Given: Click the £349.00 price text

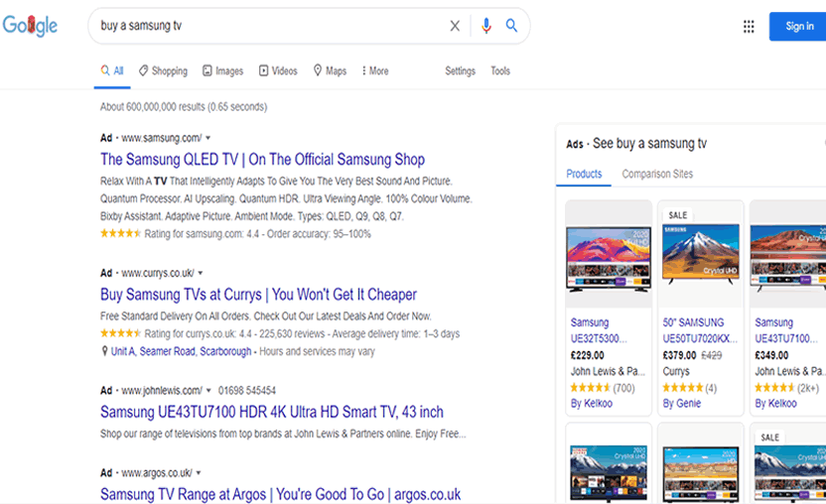Looking at the screenshot, I should (771, 355).
